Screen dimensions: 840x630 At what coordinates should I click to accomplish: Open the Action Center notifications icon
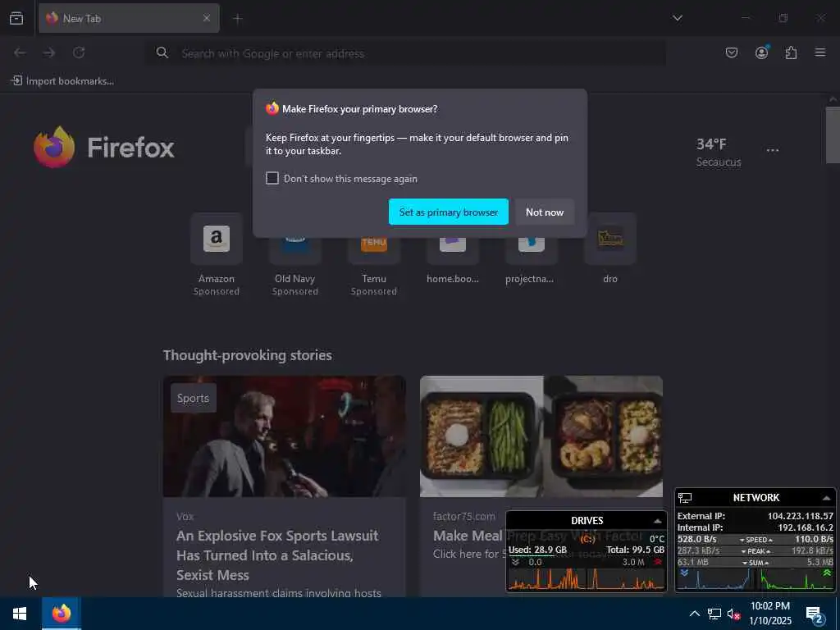click(815, 614)
